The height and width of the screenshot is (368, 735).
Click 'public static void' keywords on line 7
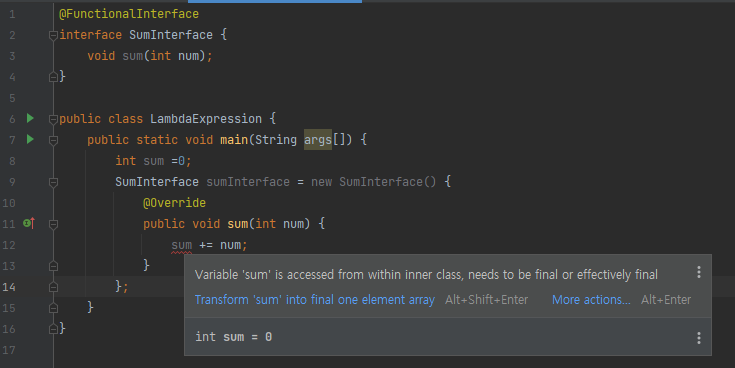point(150,140)
